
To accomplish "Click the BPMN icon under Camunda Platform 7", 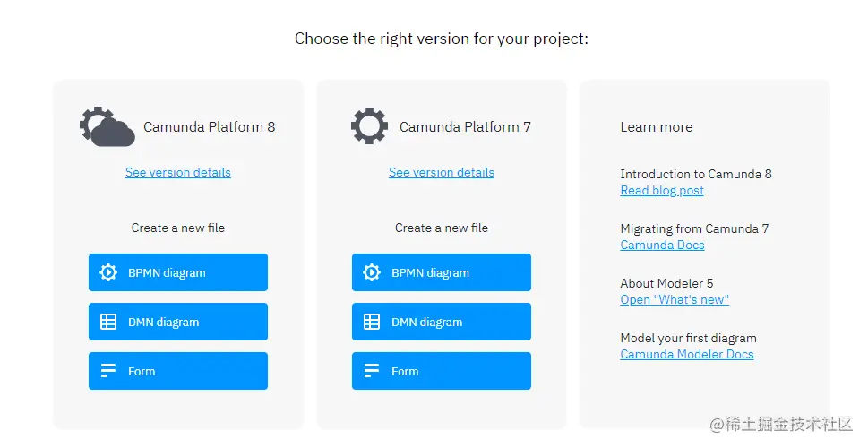I will point(372,272).
